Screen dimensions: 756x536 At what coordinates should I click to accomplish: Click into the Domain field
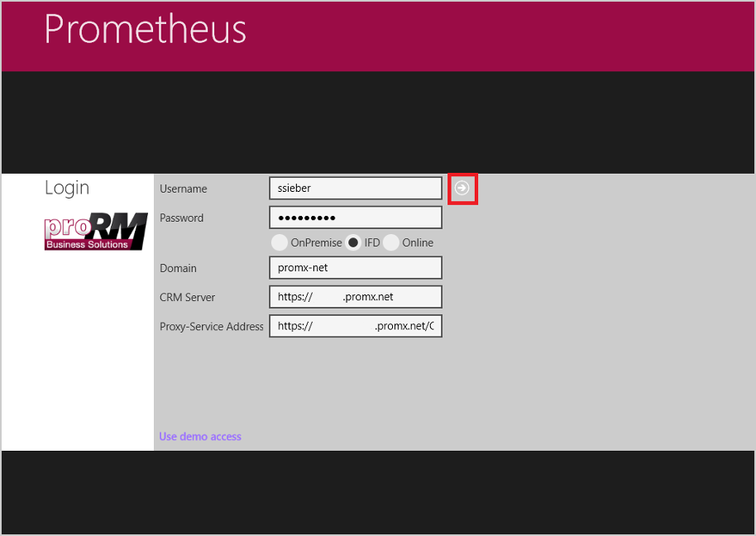tap(356, 267)
